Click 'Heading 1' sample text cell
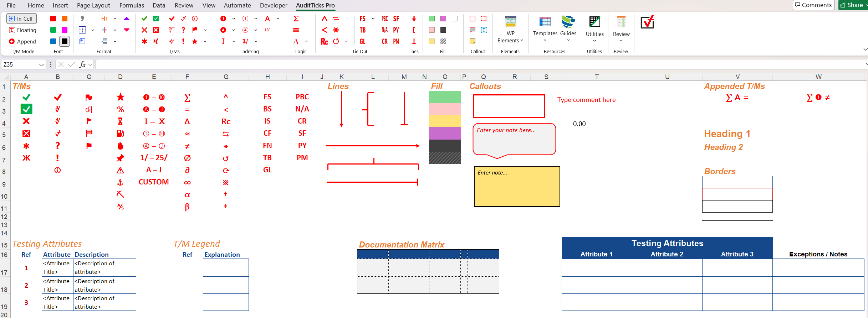868x318 pixels. (727, 134)
